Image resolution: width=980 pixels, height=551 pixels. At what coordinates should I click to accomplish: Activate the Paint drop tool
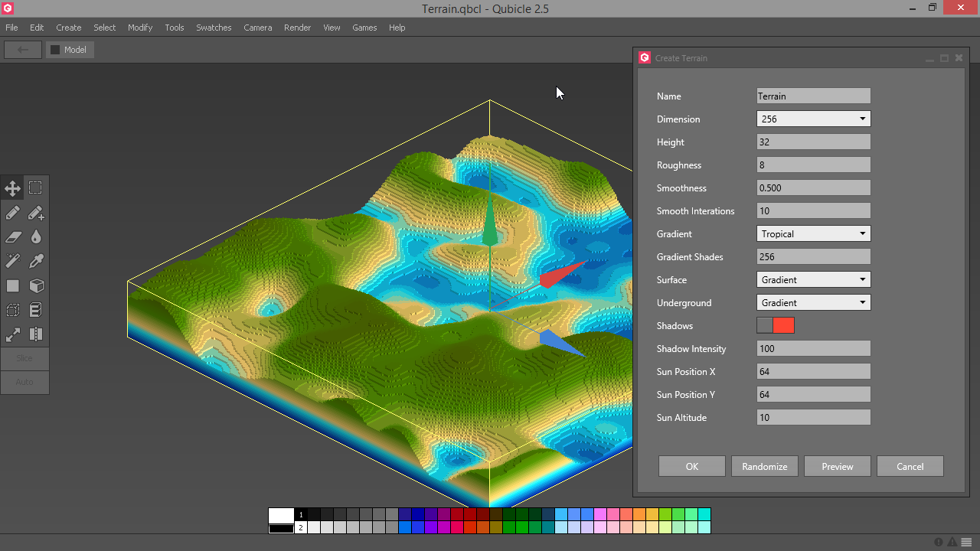tap(36, 237)
